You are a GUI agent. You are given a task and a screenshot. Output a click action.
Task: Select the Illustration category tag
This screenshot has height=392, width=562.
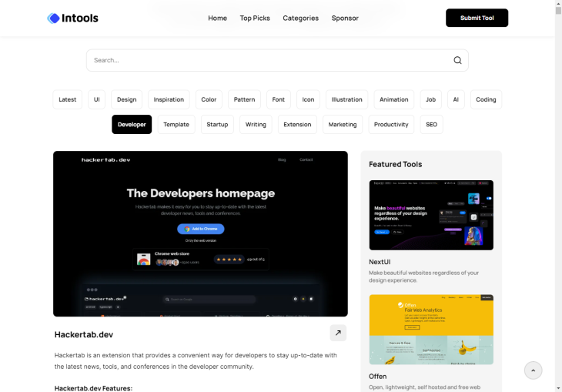pos(346,99)
